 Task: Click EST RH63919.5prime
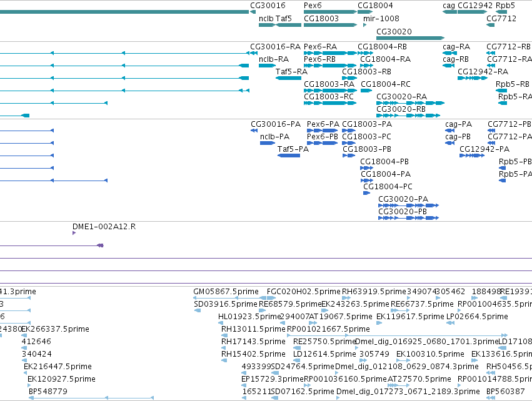click(374, 292)
